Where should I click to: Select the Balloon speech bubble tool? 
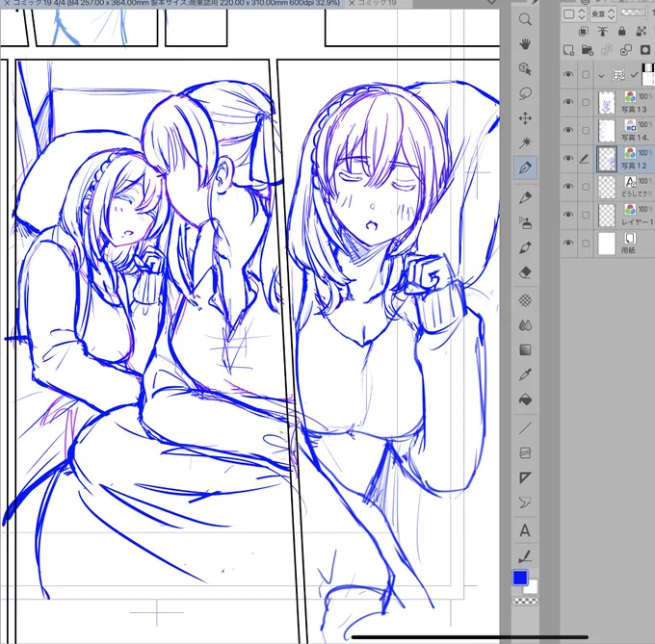tap(525, 502)
